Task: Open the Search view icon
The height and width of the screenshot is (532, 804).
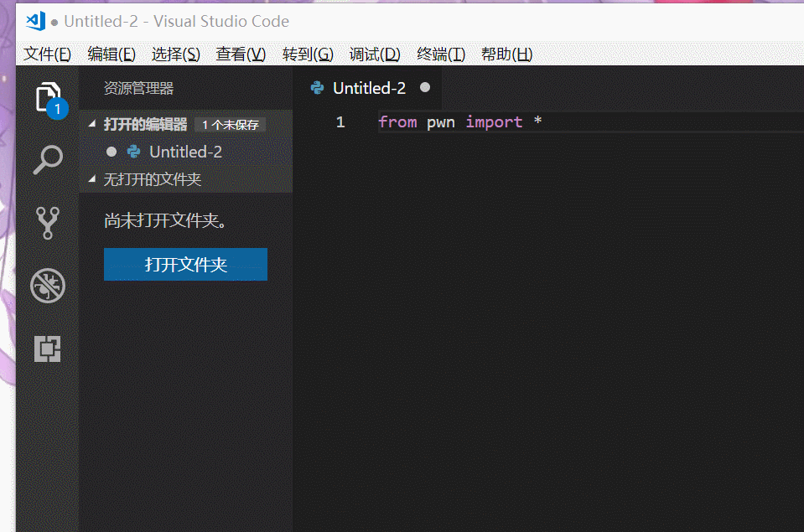Action: pos(48,159)
